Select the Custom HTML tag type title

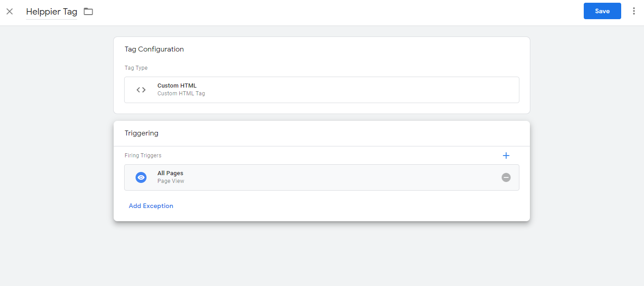177,86
